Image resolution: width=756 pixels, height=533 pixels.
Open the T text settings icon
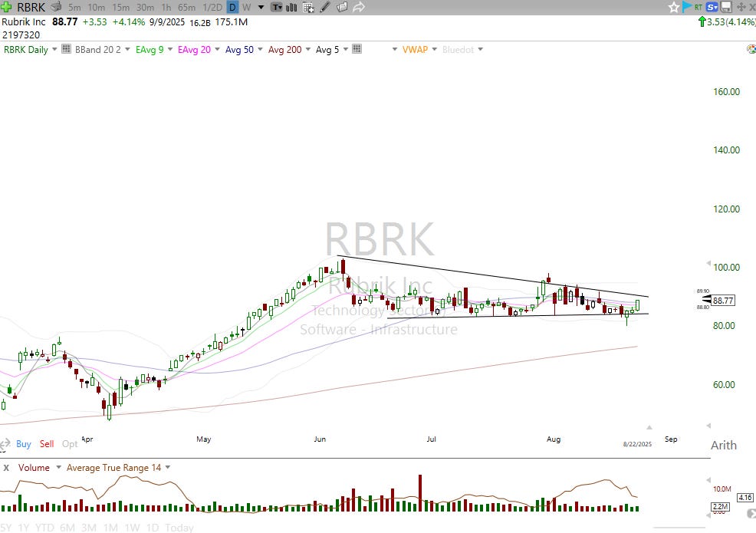click(x=277, y=7)
